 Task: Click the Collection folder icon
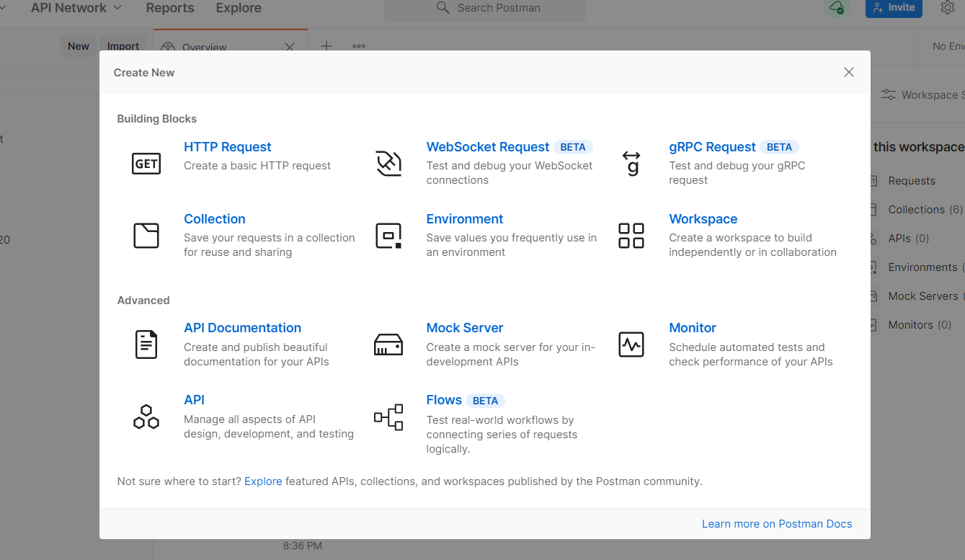pyautogui.click(x=146, y=236)
